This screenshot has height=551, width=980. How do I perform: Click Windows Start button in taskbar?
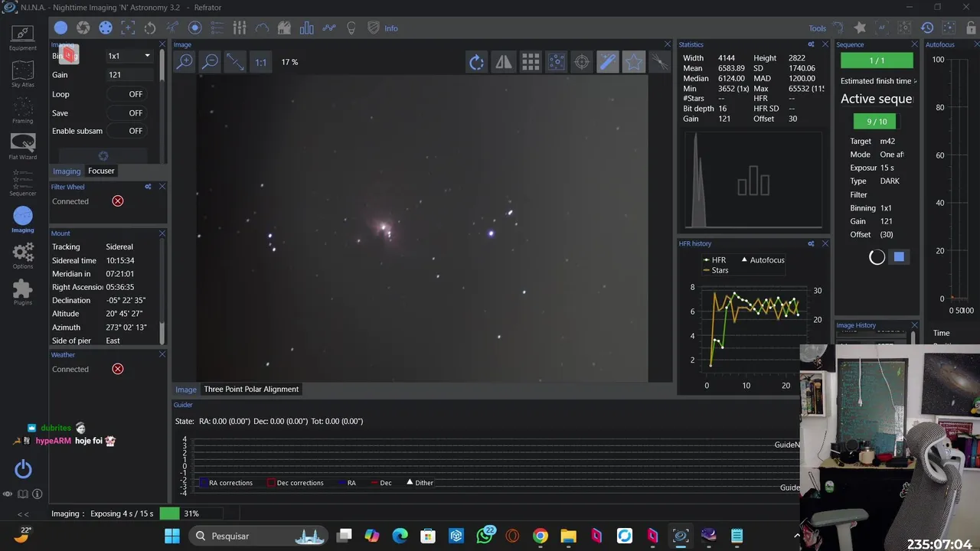pos(171,536)
